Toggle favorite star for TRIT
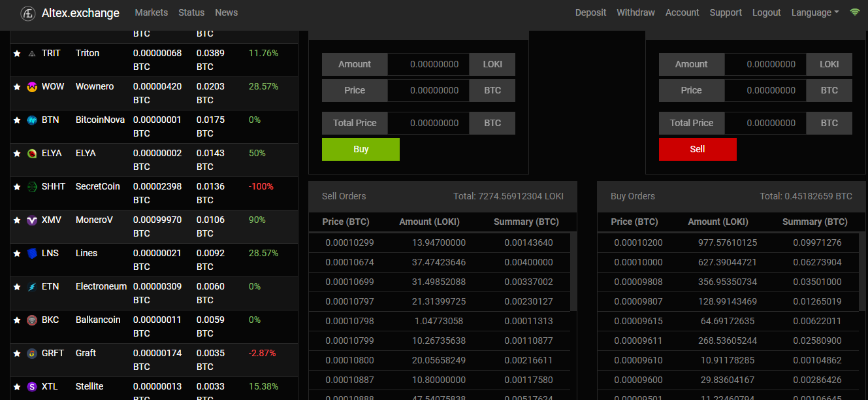Image resolution: width=868 pixels, height=400 pixels. pyautogui.click(x=17, y=54)
